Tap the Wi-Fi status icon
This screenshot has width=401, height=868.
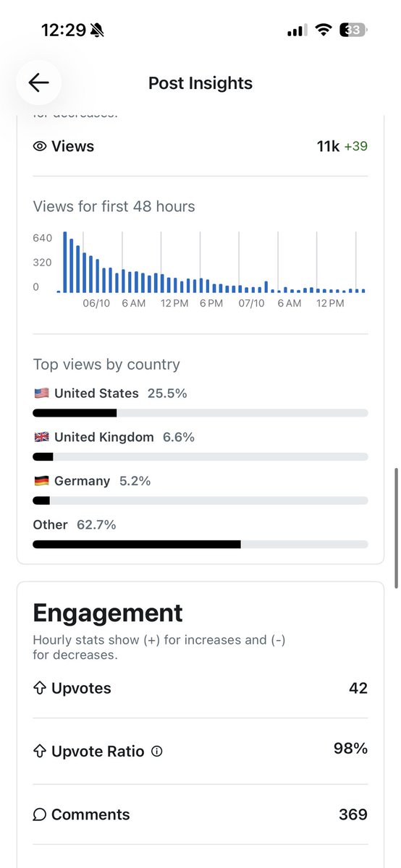[x=324, y=30]
